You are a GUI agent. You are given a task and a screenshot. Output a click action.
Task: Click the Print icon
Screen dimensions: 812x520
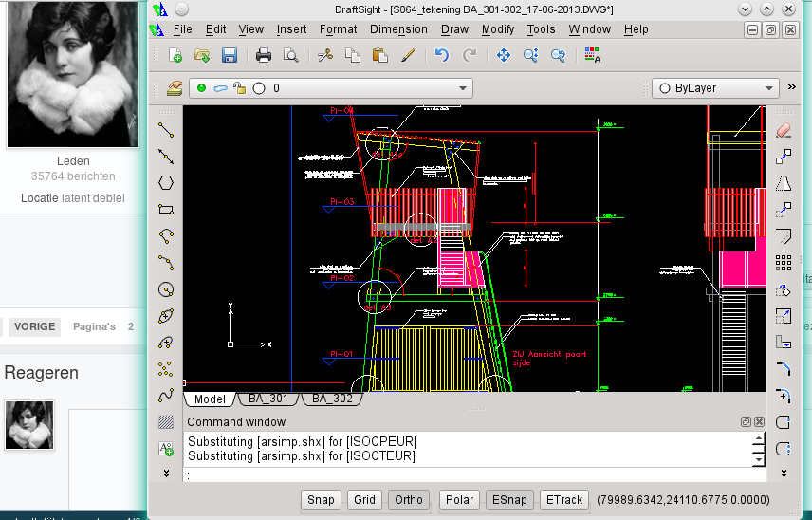tap(264, 55)
